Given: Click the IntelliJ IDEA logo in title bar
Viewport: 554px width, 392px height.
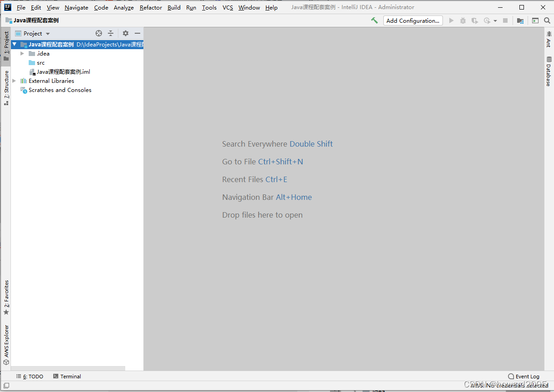Looking at the screenshot, I should pyautogui.click(x=8, y=7).
